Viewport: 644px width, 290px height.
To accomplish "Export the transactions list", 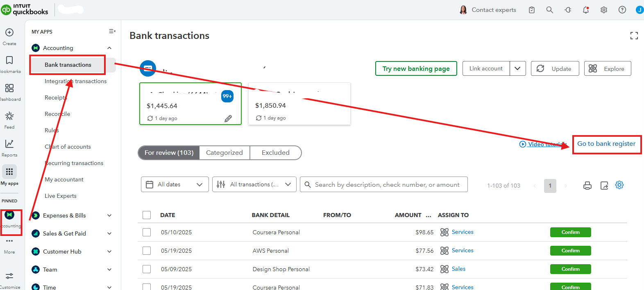I will coord(604,185).
